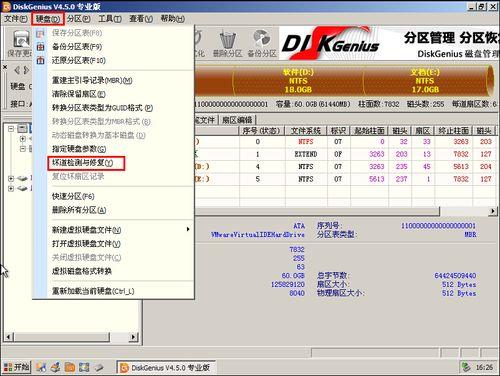Click the VMwareVirtualIDEHardDrive model text
The height and width of the screenshot is (376, 500).
pos(258,235)
